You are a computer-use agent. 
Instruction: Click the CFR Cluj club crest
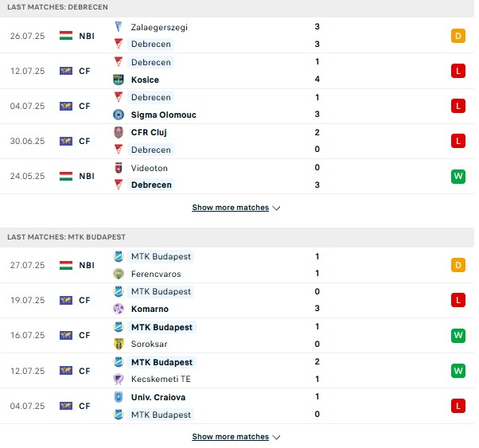(x=119, y=132)
